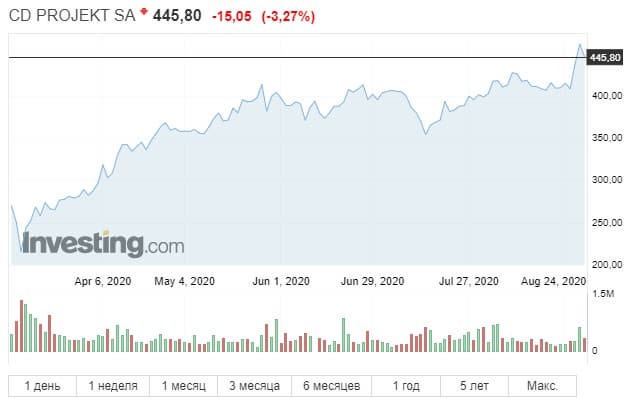641x404 pixels.
Task: Show maximum history with "Макс." tab
Action: pyautogui.click(x=541, y=385)
